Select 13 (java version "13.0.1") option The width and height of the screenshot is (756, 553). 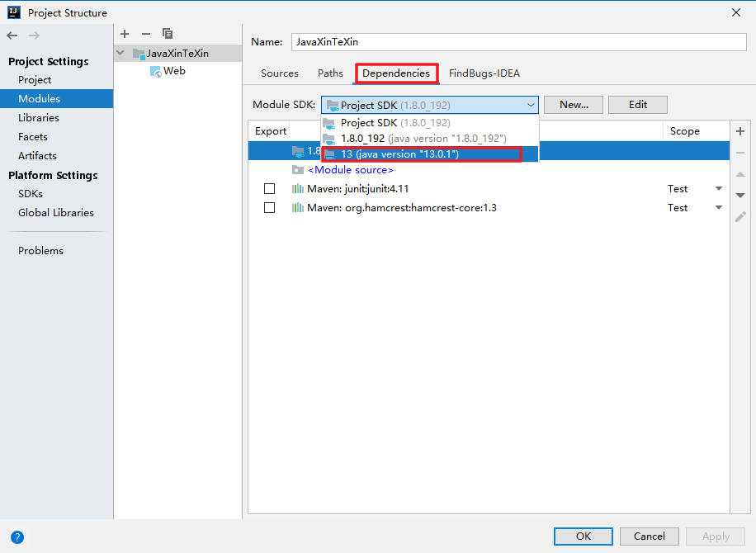coord(430,154)
